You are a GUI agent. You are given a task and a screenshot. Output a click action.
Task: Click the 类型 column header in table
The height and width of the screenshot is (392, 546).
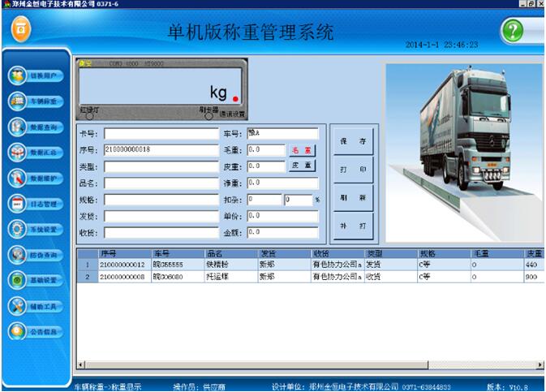391,253
